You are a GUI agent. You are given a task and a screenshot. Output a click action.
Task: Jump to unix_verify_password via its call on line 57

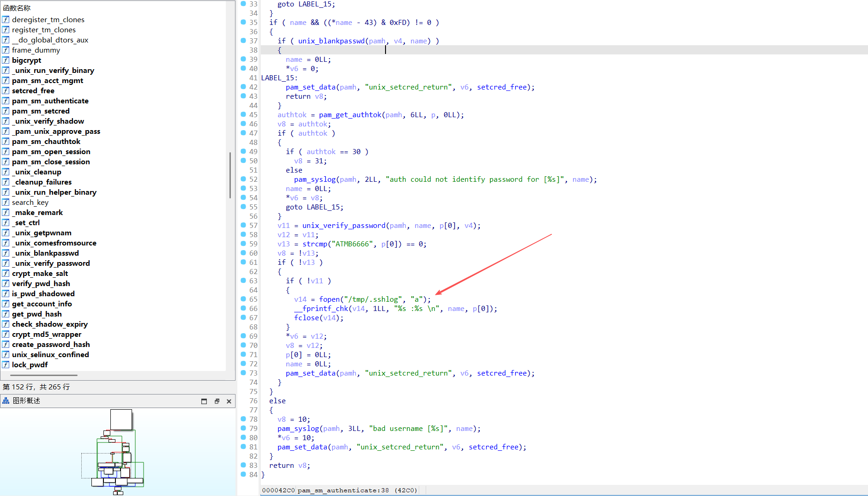tap(344, 226)
